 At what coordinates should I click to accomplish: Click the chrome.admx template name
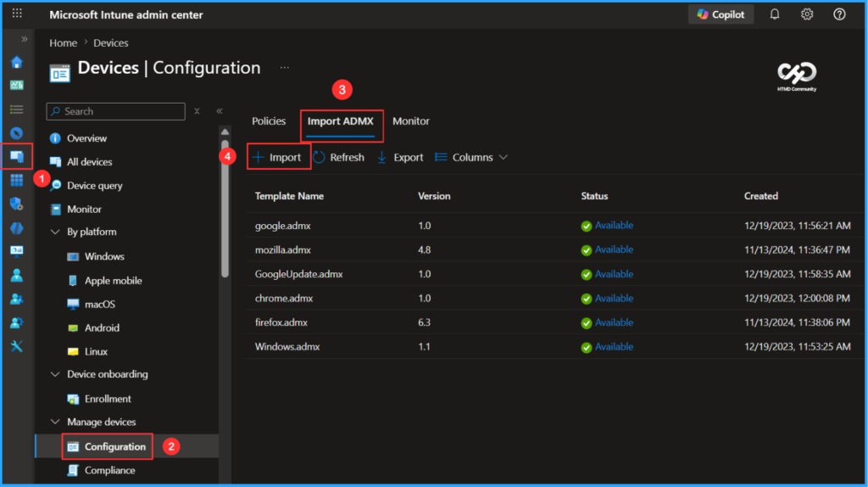pyautogui.click(x=283, y=299)
